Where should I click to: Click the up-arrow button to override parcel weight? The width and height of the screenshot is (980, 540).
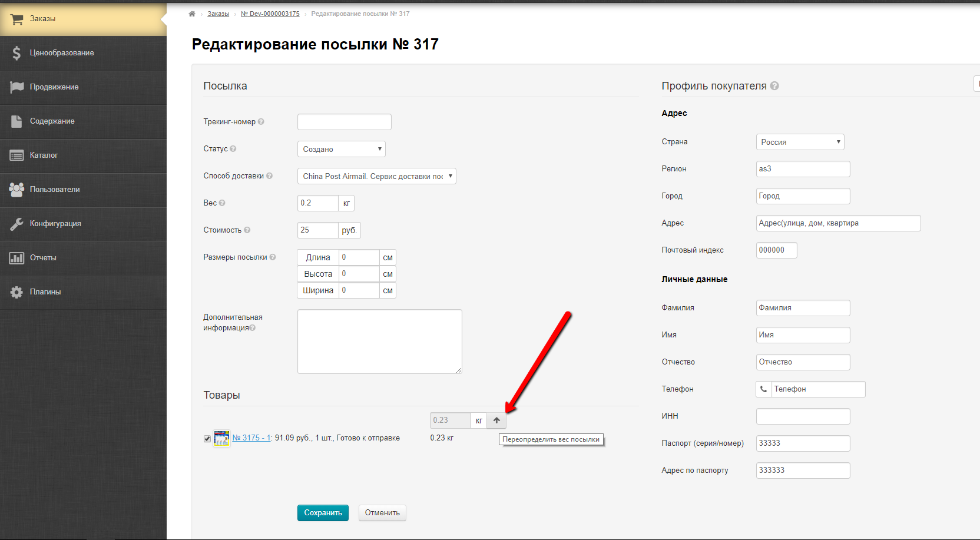coord(496,420)
